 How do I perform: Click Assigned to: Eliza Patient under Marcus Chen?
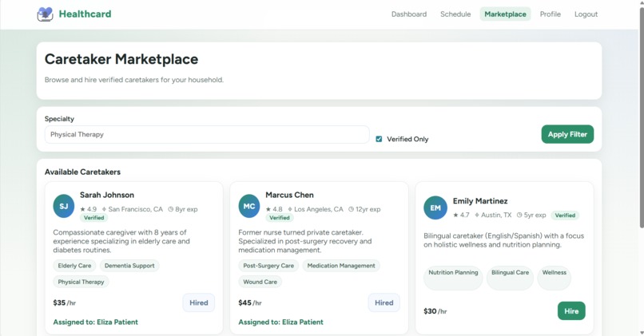pyautogui.click(x=281, y=322)
